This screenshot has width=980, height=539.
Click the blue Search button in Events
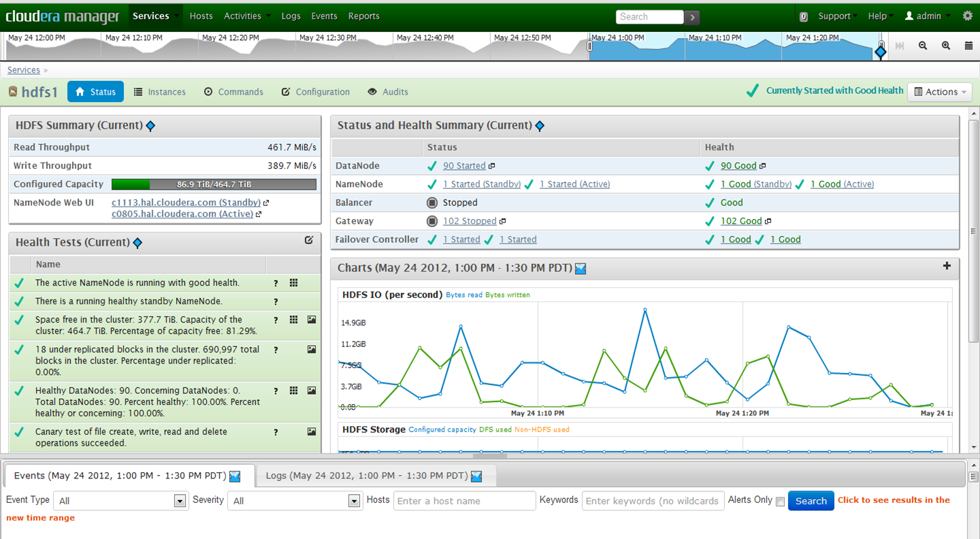(x=811, y=501)
